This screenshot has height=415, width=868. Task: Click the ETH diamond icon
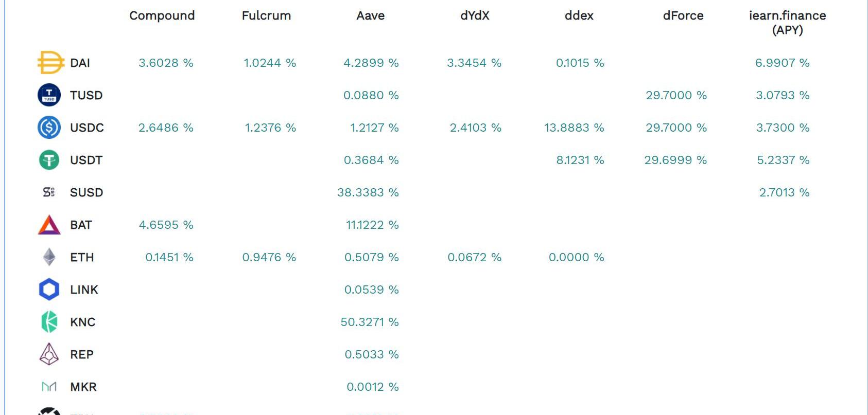click(49, 257)
